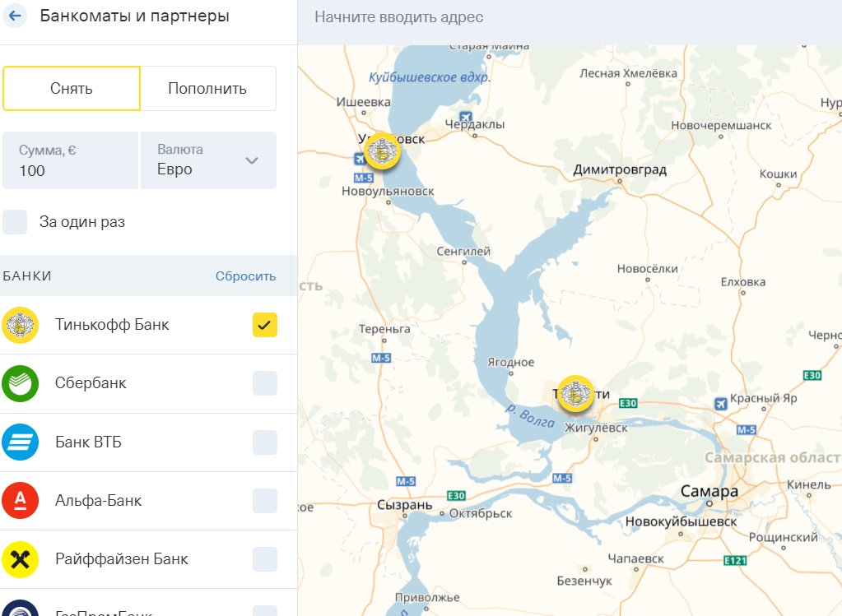Click the Райффайзен Банк logo icon

click(20, 559)
